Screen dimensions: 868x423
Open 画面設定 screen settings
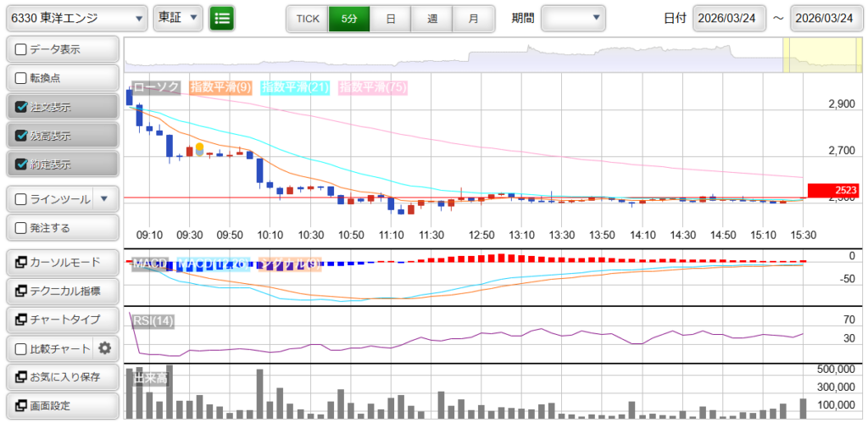[x=62, y=405]
